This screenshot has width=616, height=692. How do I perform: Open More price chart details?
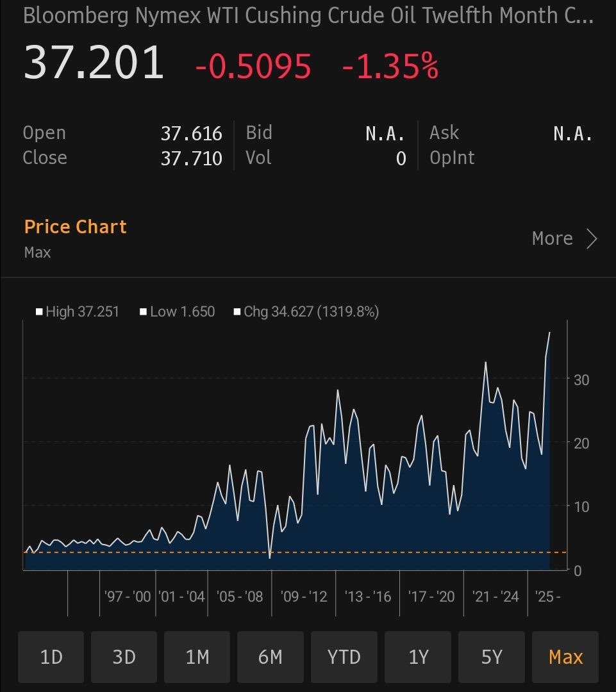[x=564, y=238]
